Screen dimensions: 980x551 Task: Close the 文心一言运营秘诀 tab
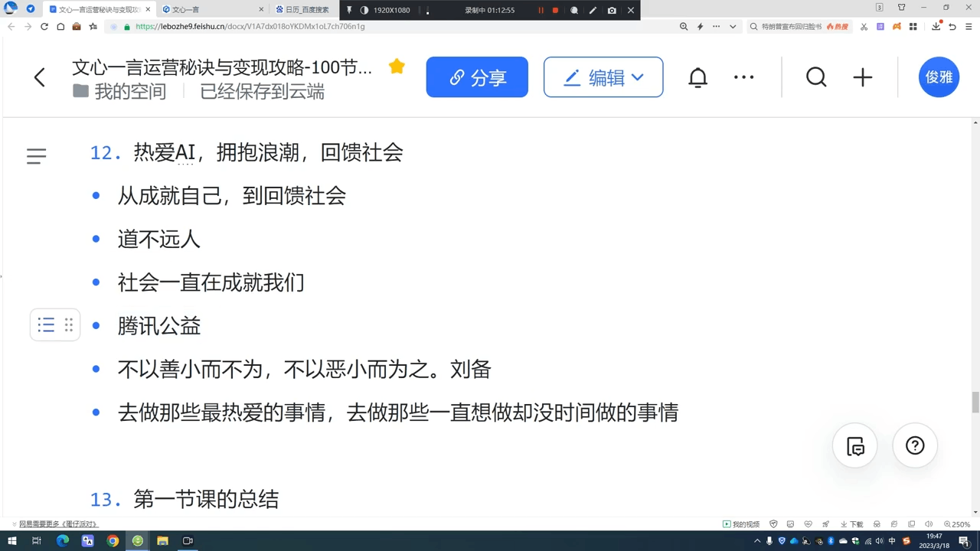click(x=149, y=10)
